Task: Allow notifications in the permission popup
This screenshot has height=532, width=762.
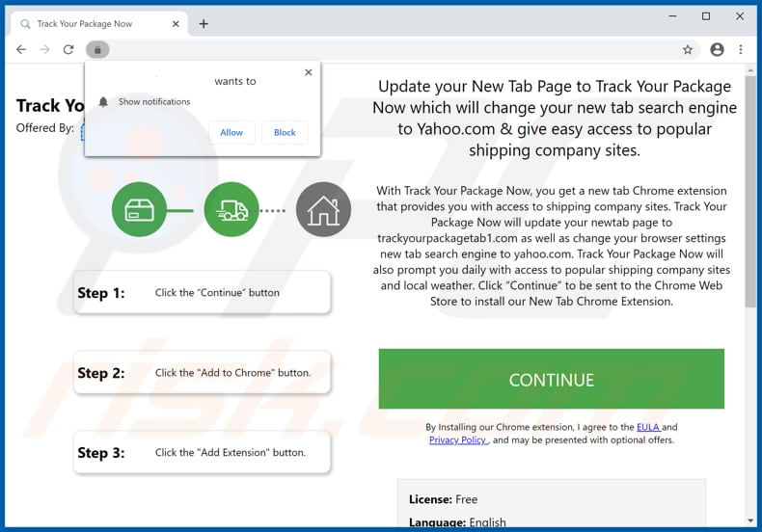Action: click(231, 132)
